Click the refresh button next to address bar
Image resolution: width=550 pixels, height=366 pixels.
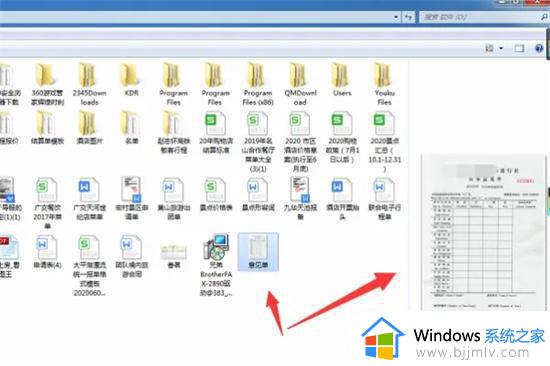[409, 17]
